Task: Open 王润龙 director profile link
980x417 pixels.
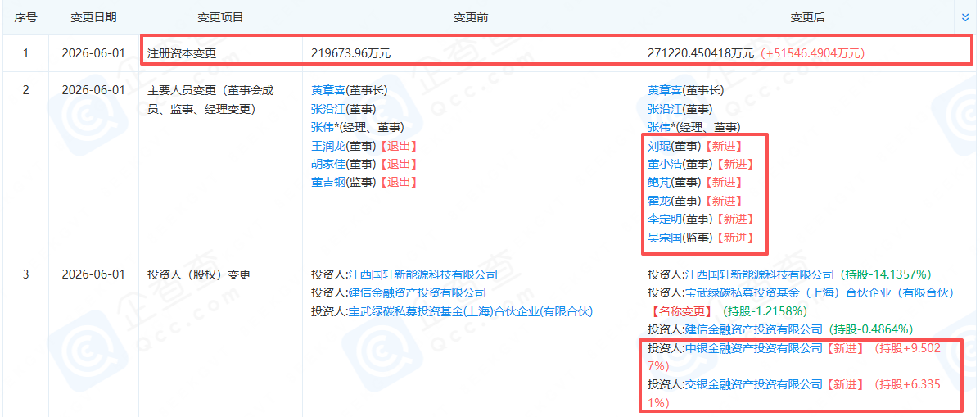Action: point(328,146)
